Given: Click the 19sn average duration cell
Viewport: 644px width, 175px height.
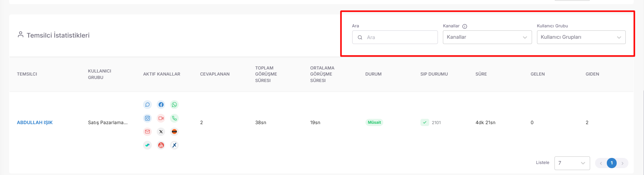Looking at the screenshot, I should coord(315,123).
